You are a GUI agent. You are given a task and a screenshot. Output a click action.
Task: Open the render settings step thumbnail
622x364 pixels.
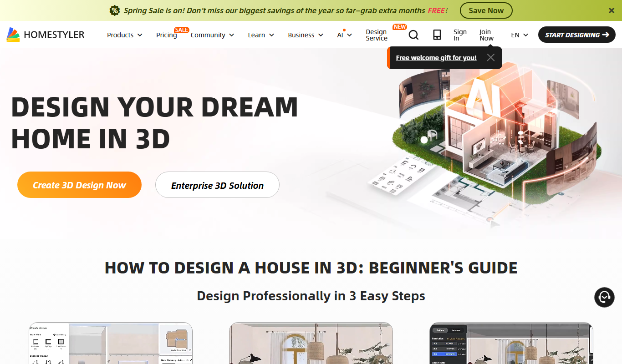pos(511,343)
